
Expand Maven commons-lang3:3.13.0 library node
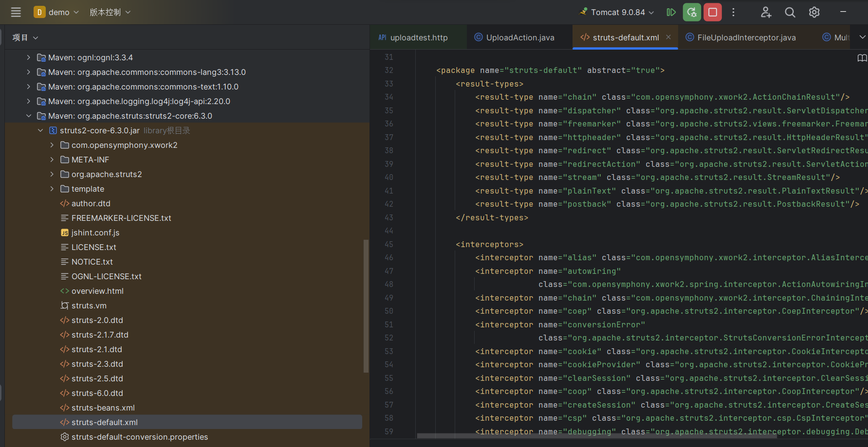point(28,72)
